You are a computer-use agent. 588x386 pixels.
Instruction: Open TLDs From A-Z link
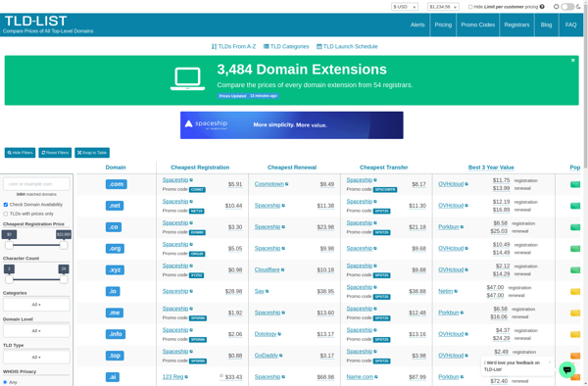(233, 46)
